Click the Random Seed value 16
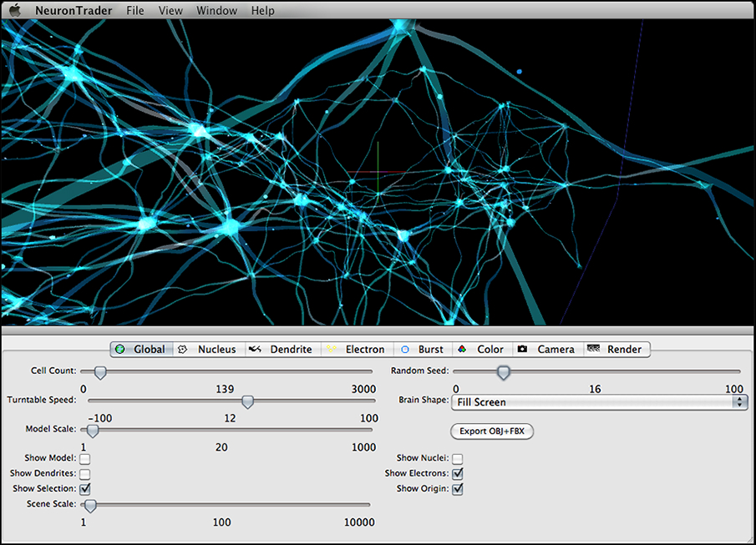 click(x=595, y=390)
